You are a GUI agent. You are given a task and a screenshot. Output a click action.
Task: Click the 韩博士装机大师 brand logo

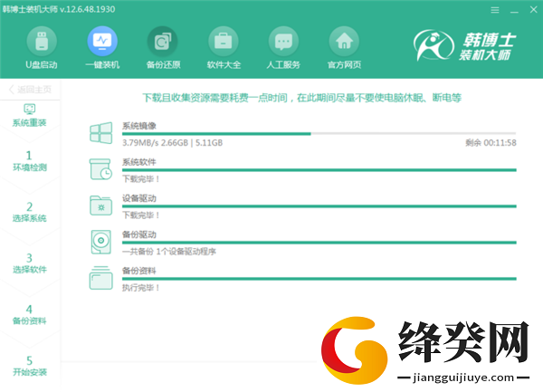(x=465, y=45)
